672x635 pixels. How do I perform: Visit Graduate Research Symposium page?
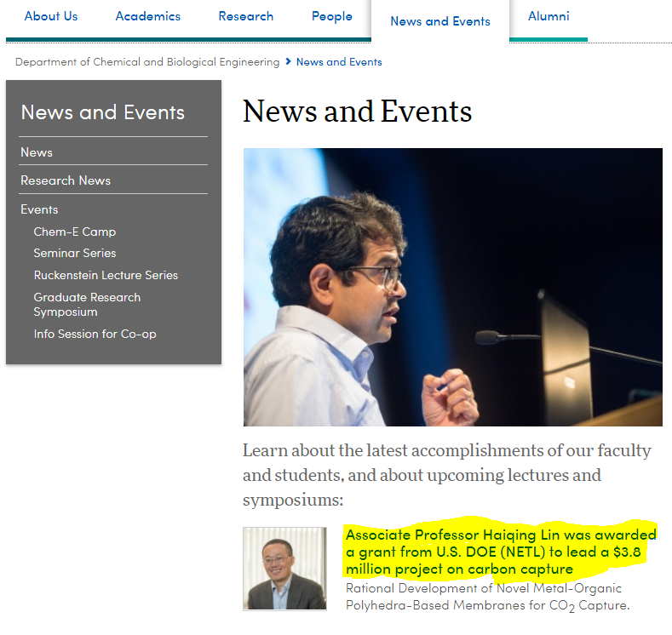(x=87, y=304)
